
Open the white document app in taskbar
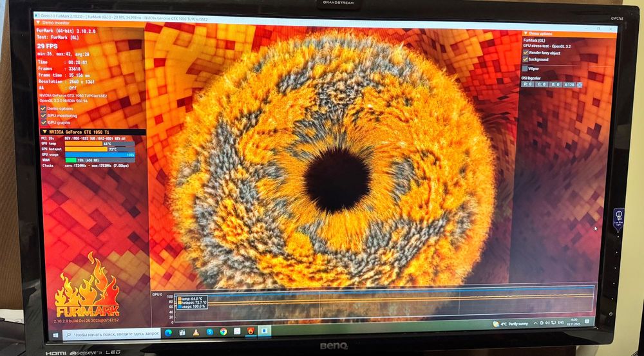coord(237,331)
